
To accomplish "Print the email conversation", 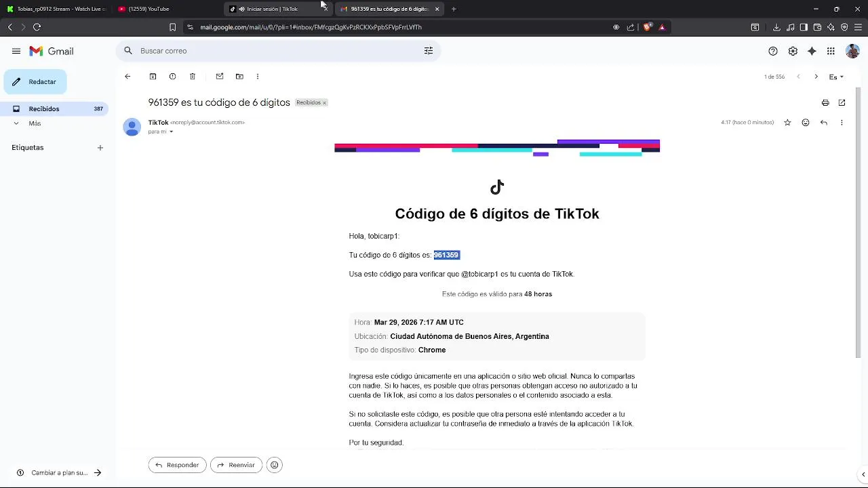I will [x=825, y=103].
